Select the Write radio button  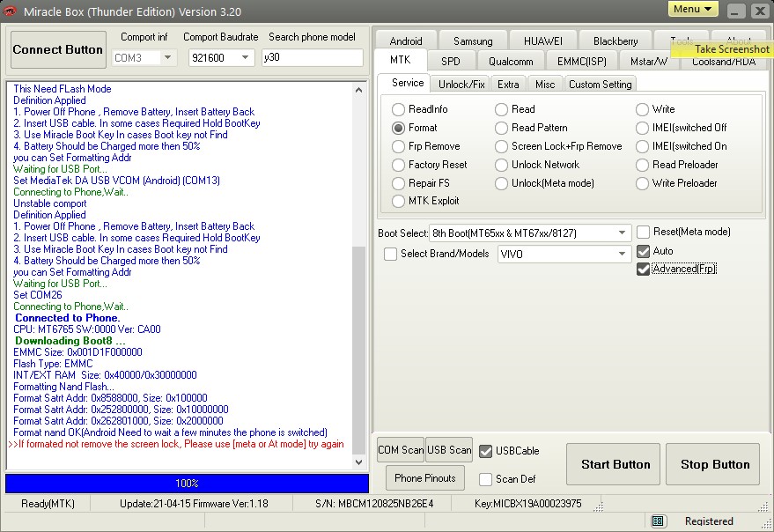pyautogui.click(x=642, y=109)
